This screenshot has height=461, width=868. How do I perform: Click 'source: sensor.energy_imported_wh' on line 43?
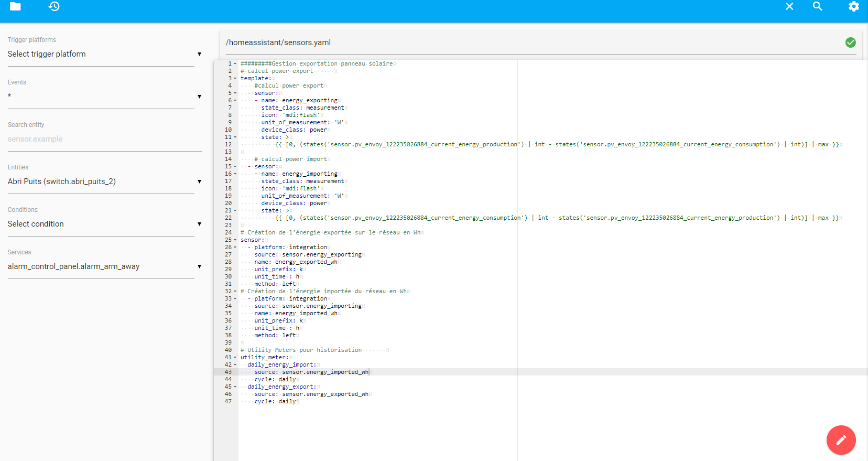(x=311, y=372)
